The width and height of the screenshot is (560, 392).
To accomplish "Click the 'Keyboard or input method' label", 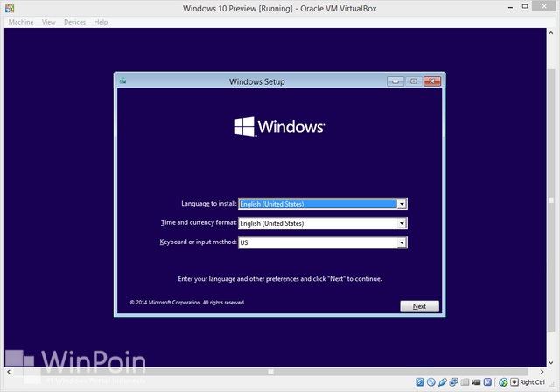I will coord(198,241).
